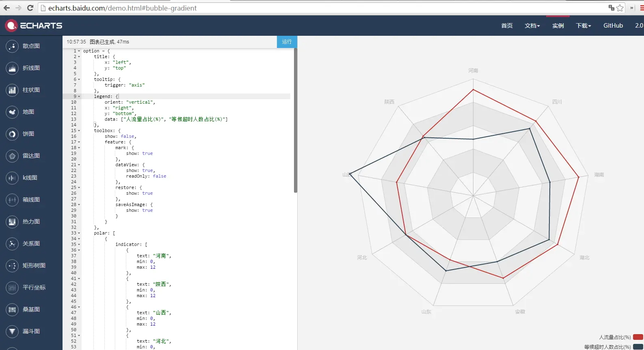Expand the 下载 dropdown menu
The width and height of the screenshot is (644, 350).
pos(583,26)
